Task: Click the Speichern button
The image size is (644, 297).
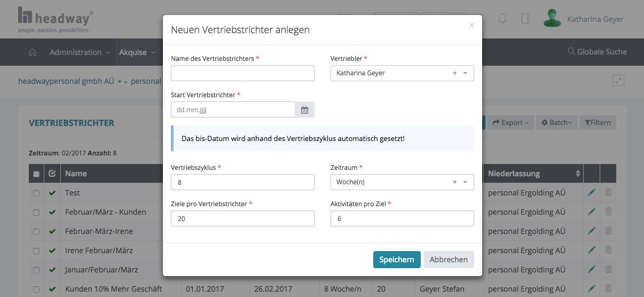Action: tap(396, 260)
